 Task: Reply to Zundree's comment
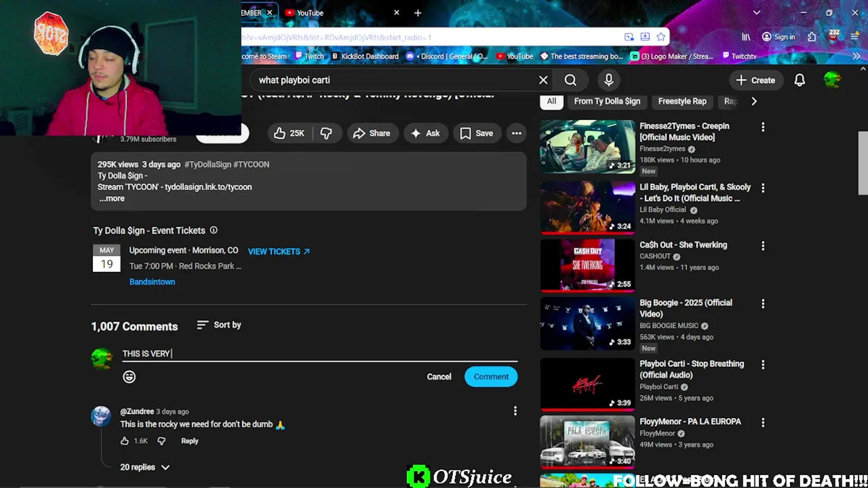[190, 441]
